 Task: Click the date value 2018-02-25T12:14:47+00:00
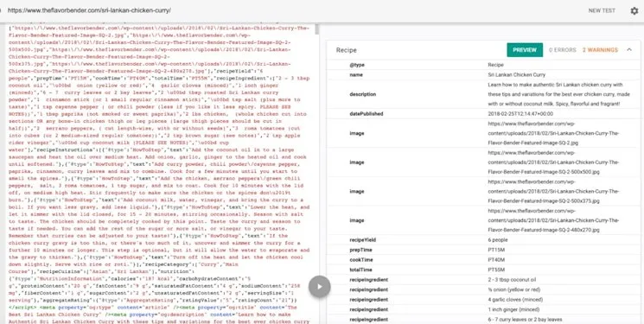(520, 114)
